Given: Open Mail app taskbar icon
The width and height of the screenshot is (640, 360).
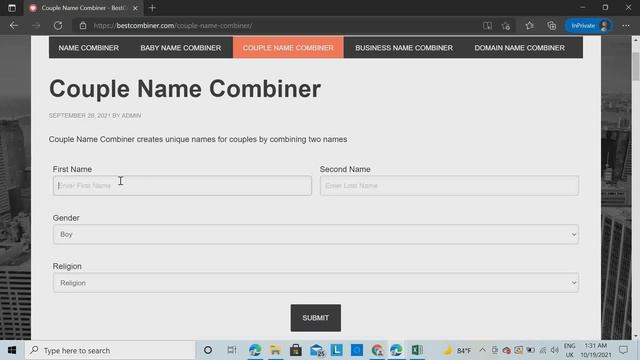Looking at the screenshot, I should tap(316, 350).
